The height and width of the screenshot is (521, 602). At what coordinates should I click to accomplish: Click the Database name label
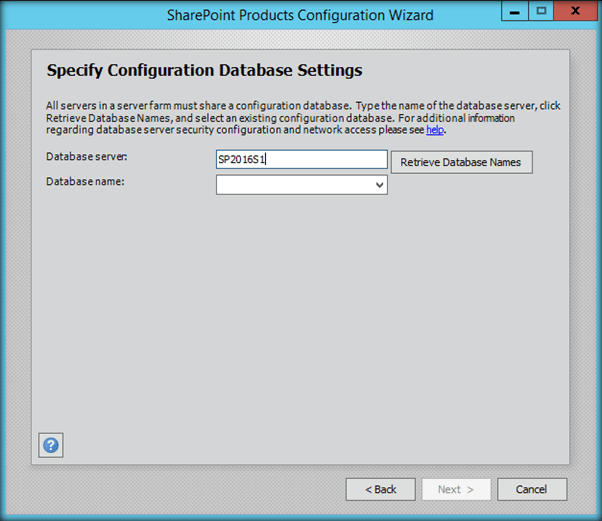85,181
